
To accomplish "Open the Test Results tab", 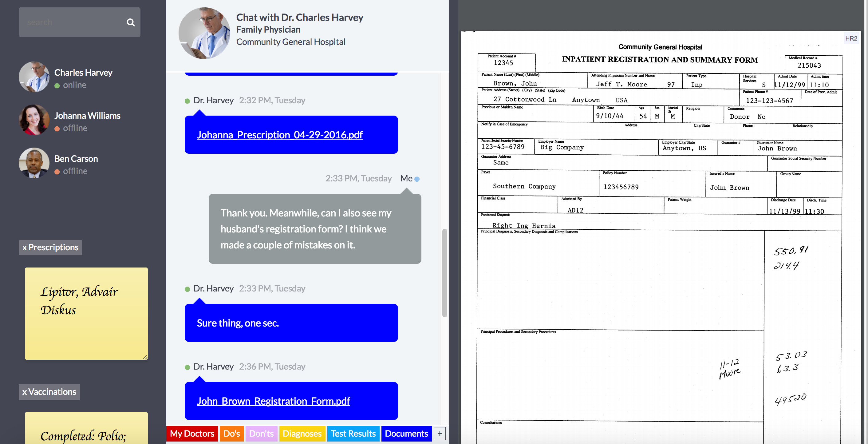I will (353, 434).
